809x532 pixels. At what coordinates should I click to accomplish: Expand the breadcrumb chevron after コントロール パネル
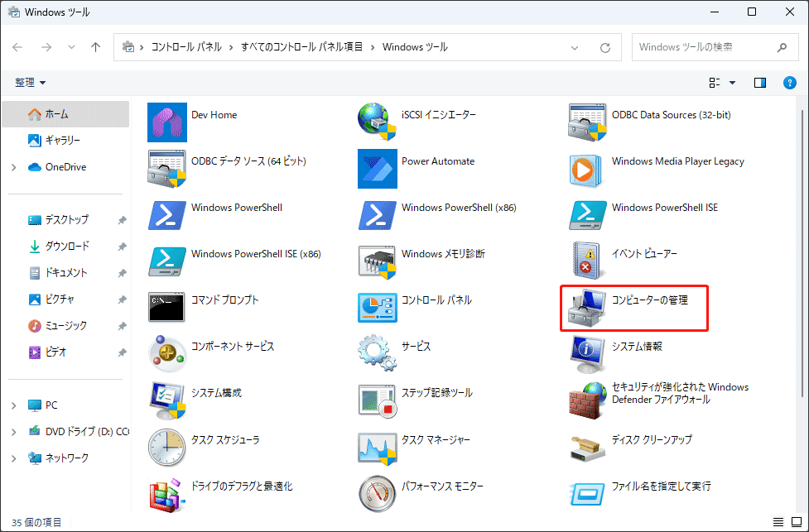(231, 47)
